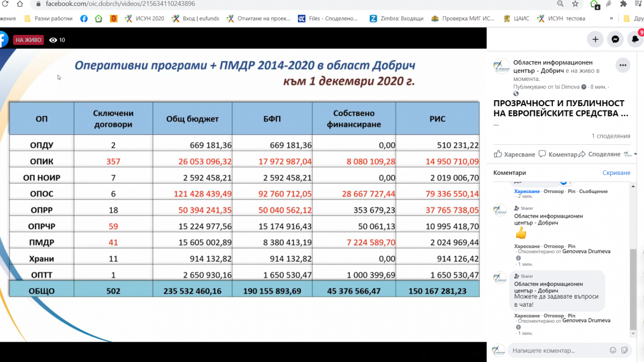Open the orange shield bookmark icon

point(113,18)
